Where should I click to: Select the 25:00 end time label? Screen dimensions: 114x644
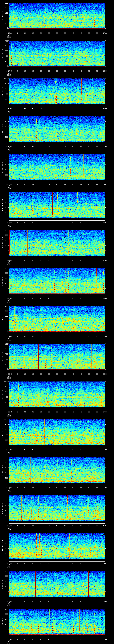click(105, 336)
